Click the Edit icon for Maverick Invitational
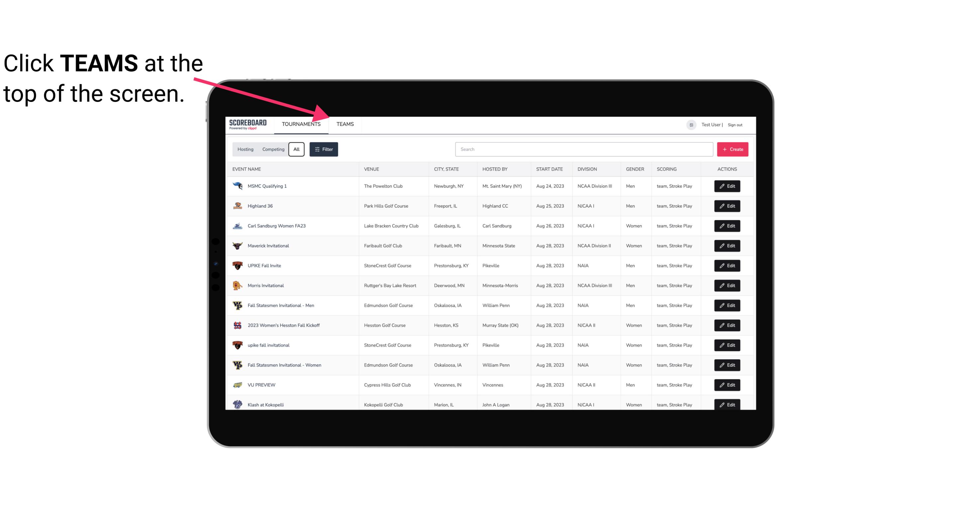Screen dimensions: 980x527 coord(727,246)
